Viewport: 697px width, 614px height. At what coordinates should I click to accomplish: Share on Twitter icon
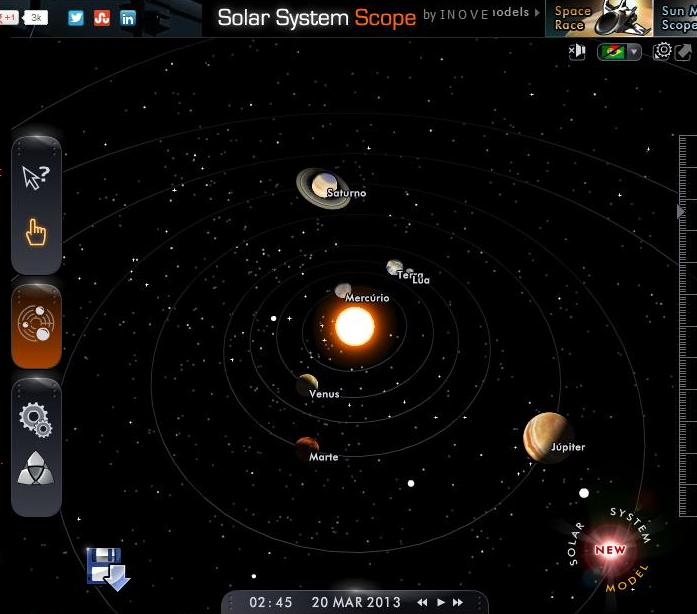[x=76, y=18]
